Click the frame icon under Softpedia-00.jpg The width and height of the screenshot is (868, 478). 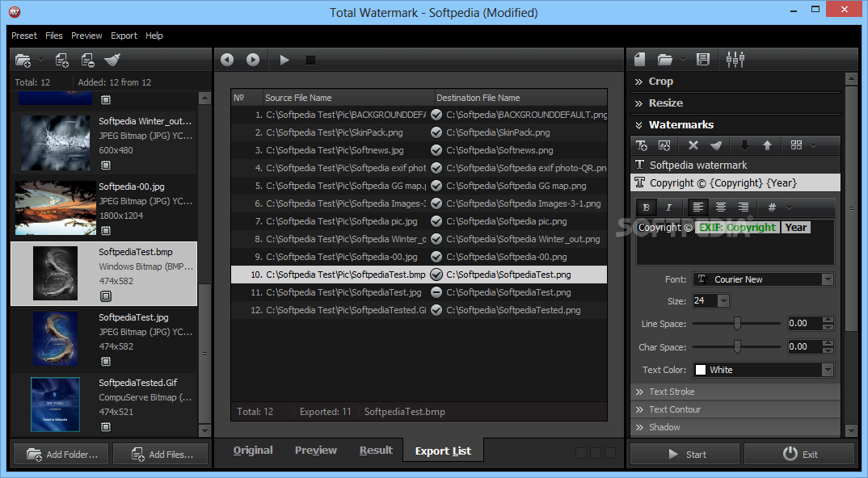point(106,231)
